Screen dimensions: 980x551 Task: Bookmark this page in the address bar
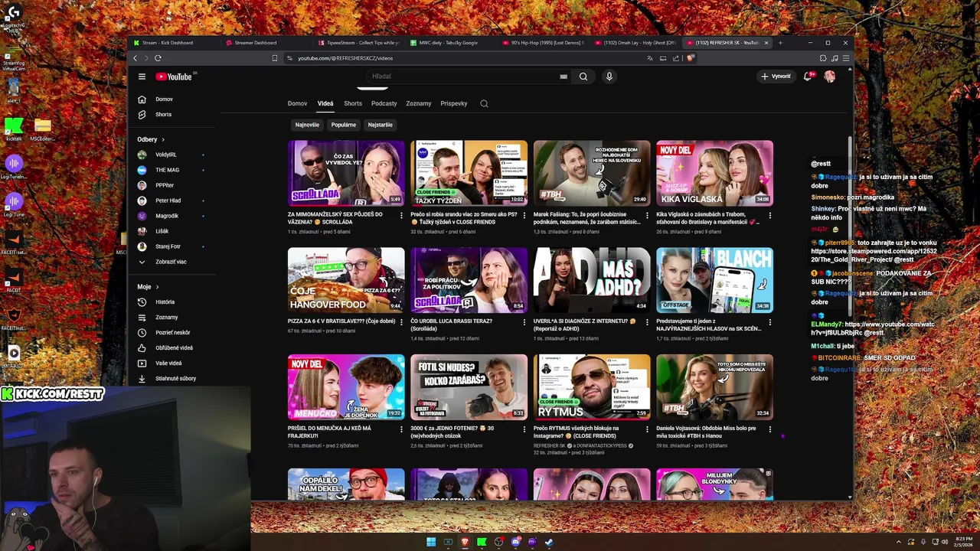click(x=275, y=58)
